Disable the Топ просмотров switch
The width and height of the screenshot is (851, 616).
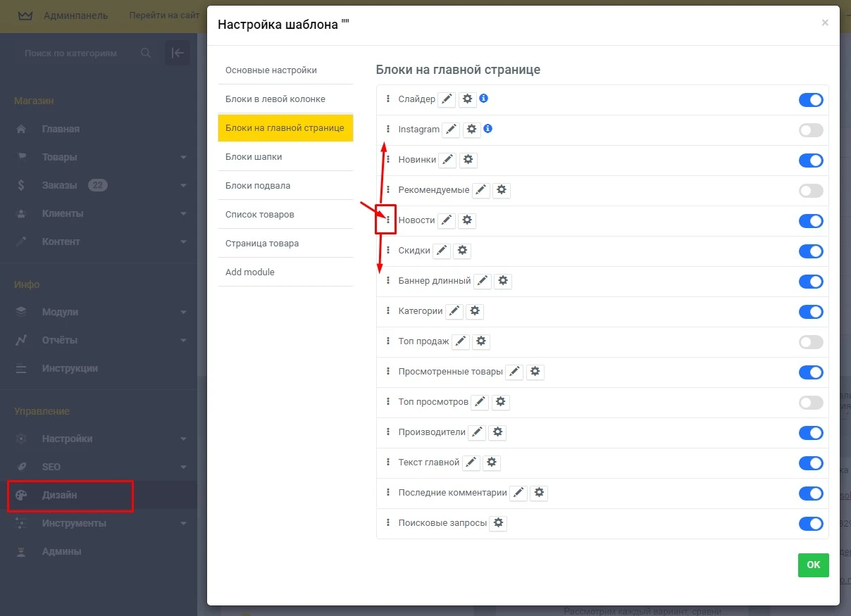(x=810, y=402)
